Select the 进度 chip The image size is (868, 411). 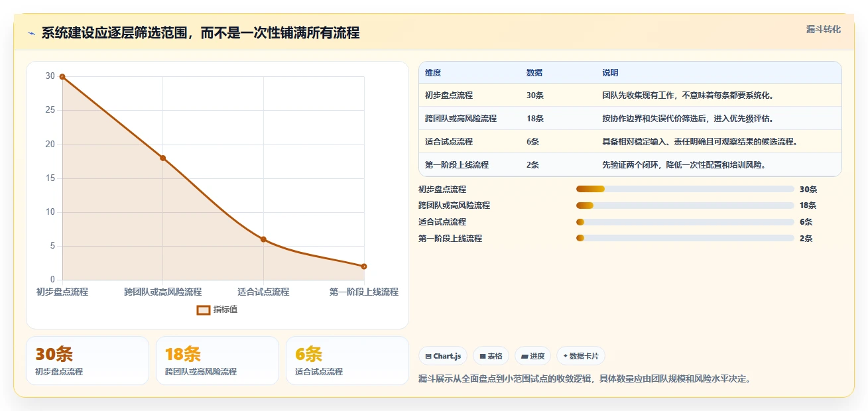(x=532, y=356)
